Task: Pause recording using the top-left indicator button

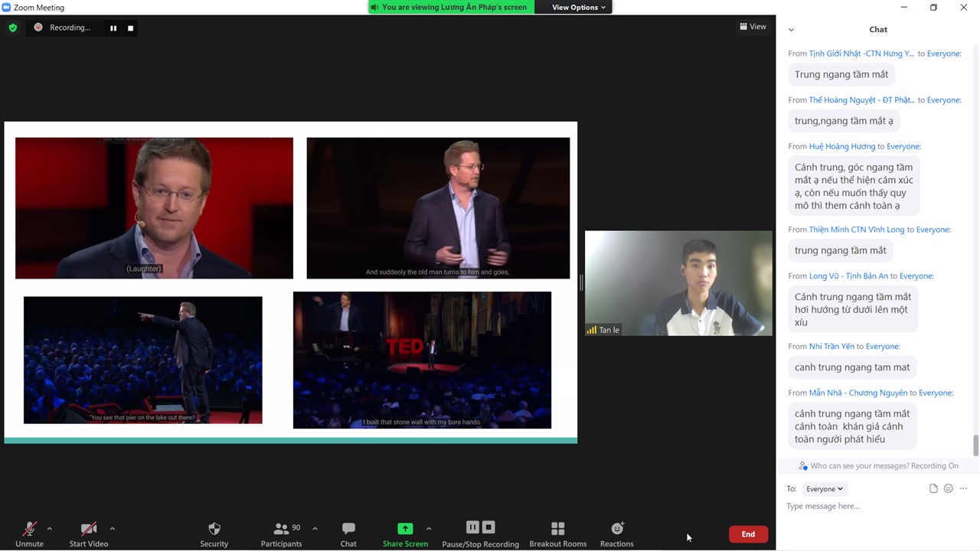Action: (113, 28)
